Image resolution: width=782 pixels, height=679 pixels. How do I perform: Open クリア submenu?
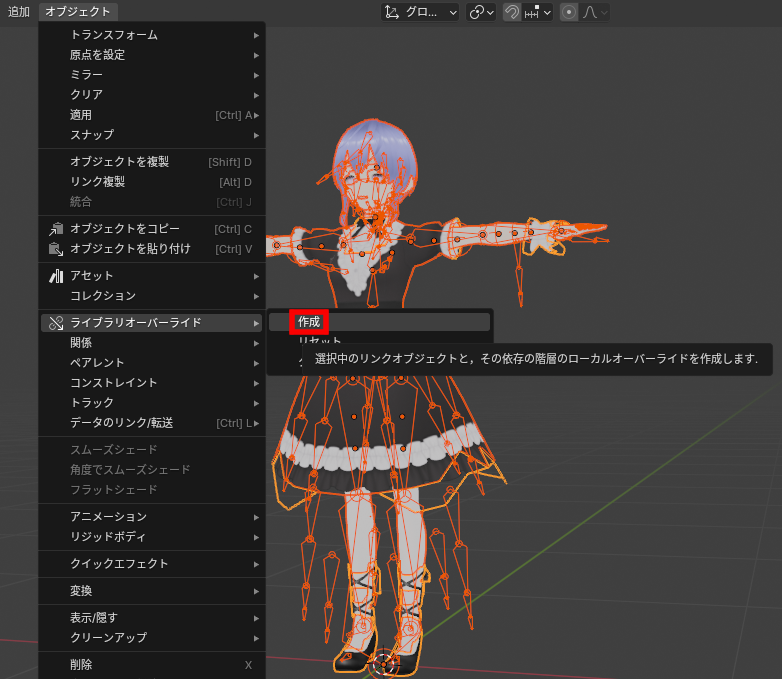(x=152, y=95)
